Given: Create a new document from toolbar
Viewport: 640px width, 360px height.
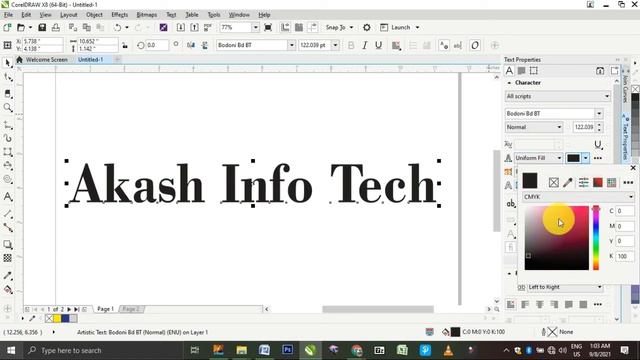Looking at the screenshot, I should (7, 27).
